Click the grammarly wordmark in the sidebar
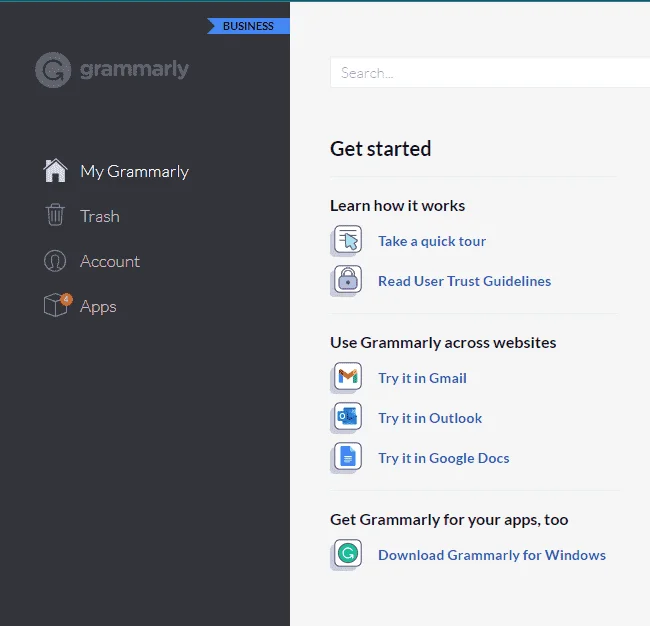Screen dimensions: 650x626 point(134,70)
